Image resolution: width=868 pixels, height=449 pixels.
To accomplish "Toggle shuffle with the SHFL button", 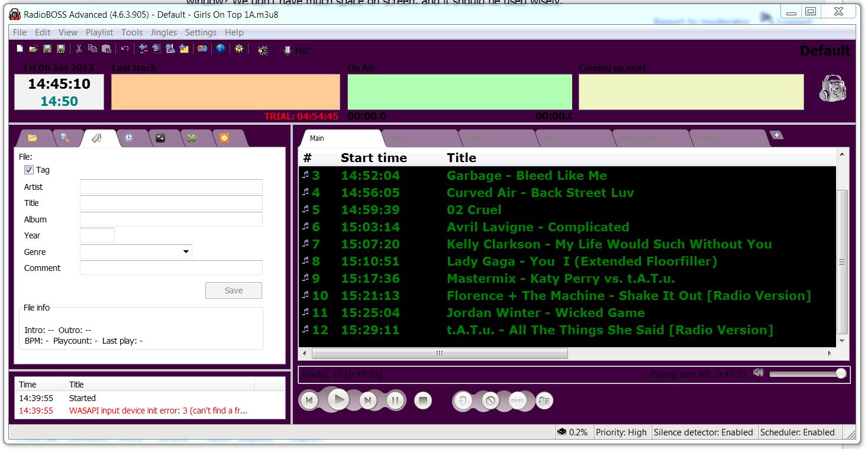I will pos(518,401).
